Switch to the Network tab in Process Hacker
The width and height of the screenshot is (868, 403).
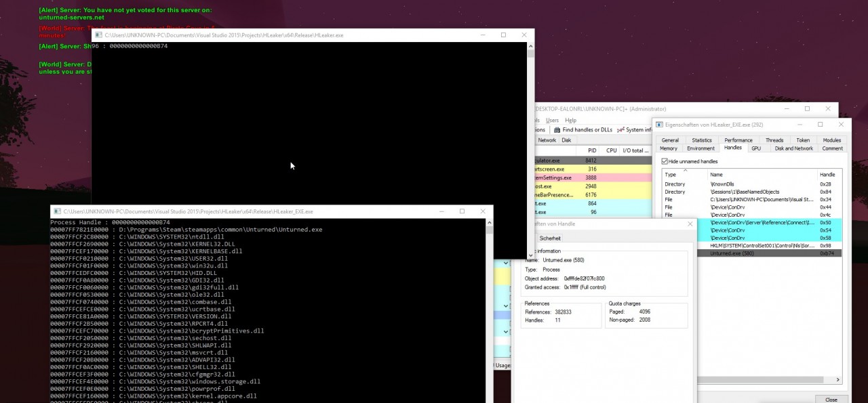coord(547,140)
